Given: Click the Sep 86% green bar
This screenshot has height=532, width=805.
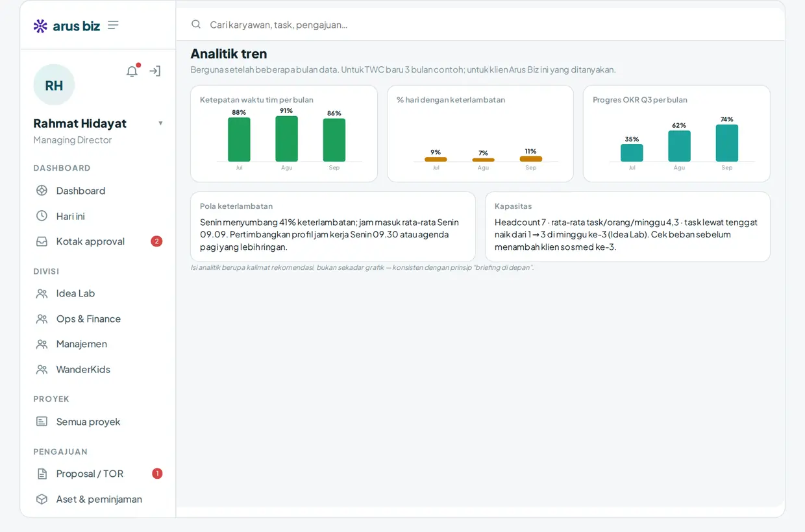Looking at the screenshot, I should 334,140.
